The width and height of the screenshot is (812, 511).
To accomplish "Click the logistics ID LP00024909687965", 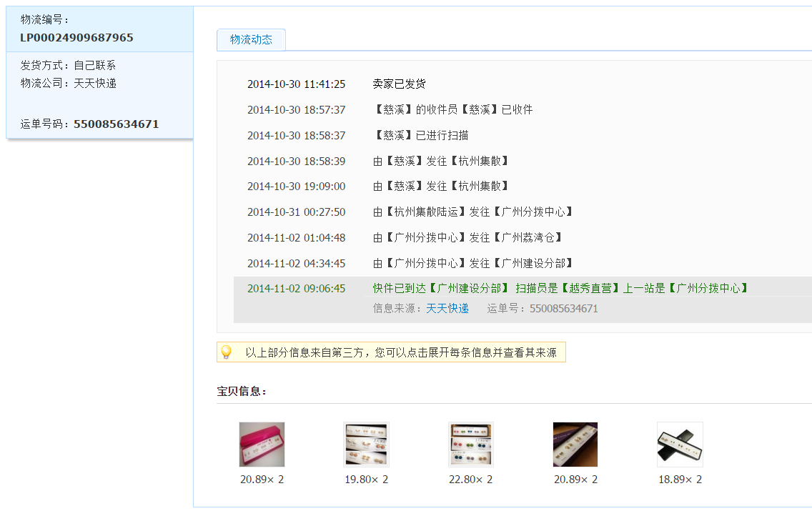I will (76, 38).
